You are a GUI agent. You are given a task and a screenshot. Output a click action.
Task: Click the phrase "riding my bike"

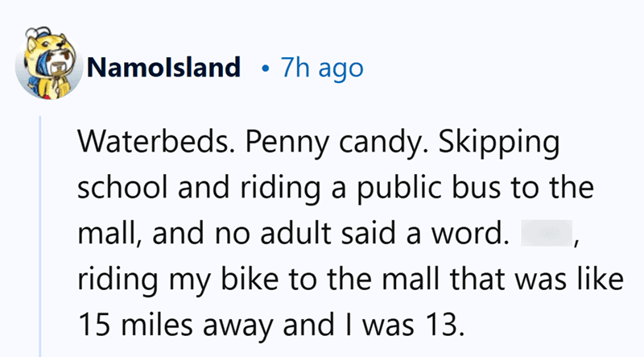(x=177, y=281)
